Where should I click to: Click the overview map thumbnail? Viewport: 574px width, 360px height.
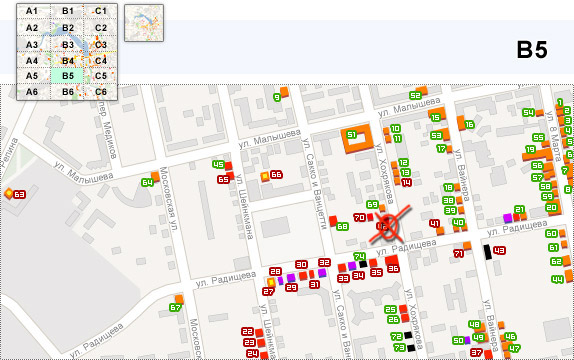click(x=144, y=23)
